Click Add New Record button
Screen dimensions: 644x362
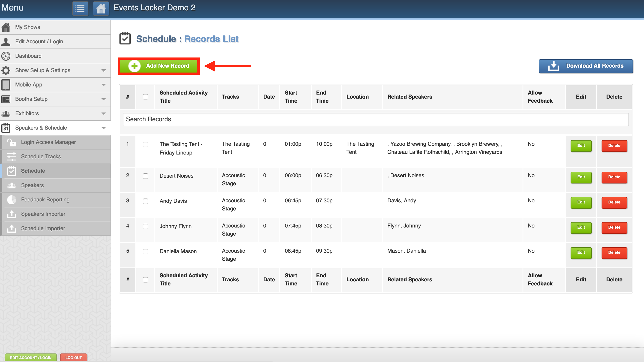pyautogui.click(x=159, y=66)
